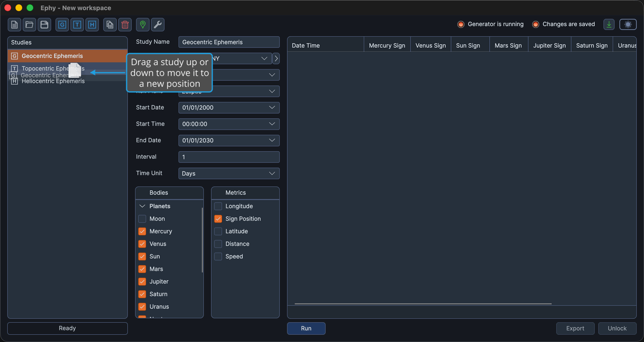The width and height of the screenshot is (644, 342).
Task: Add a new Topocentric study (T icon)
Action: 77,25
